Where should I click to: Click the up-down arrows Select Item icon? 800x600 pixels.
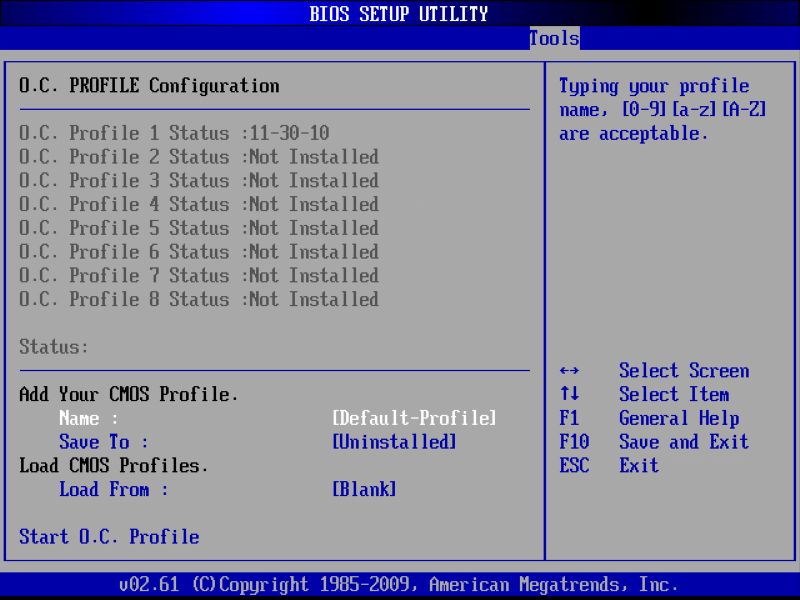tap(569, 394)
